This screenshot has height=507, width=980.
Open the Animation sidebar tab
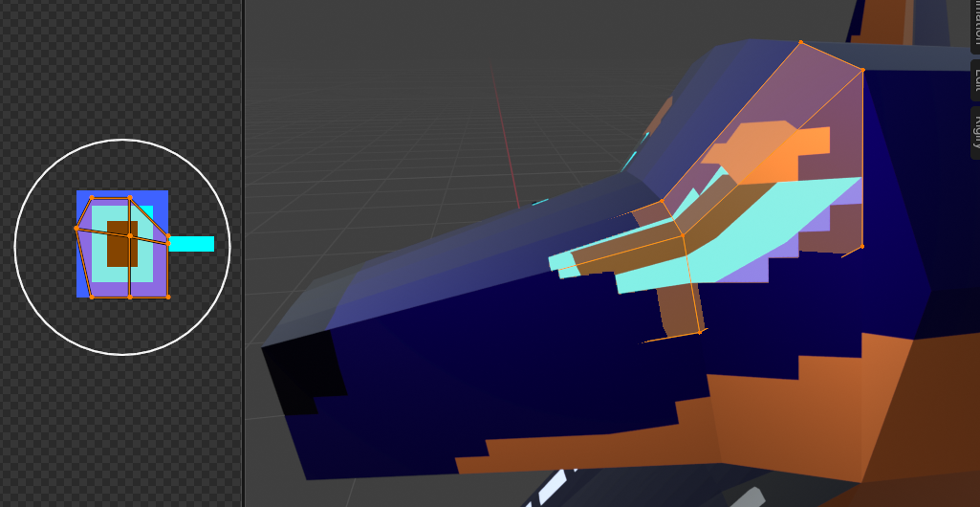[x=974, y=24]
